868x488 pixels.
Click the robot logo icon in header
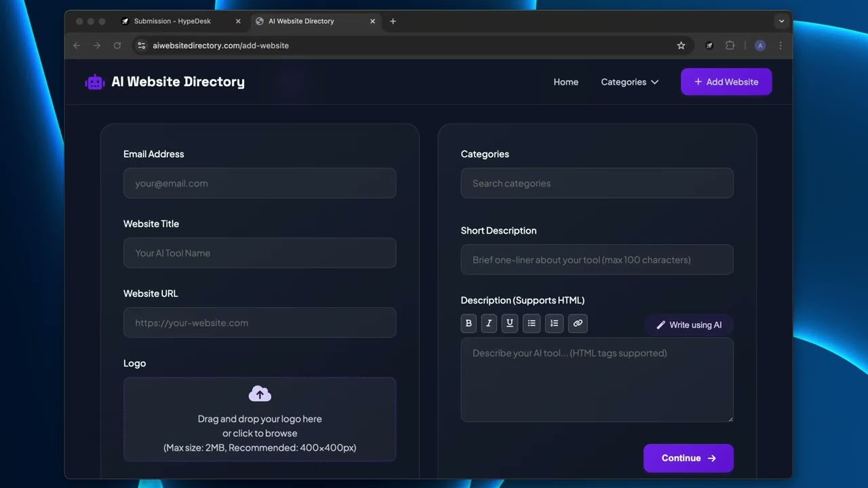[x=95, y=82]
